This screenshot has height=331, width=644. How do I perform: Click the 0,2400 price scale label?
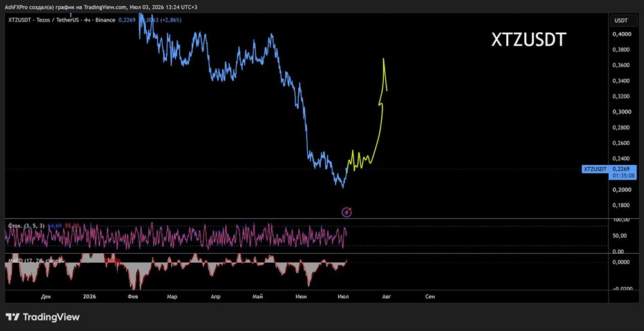[x=620, y=158]
